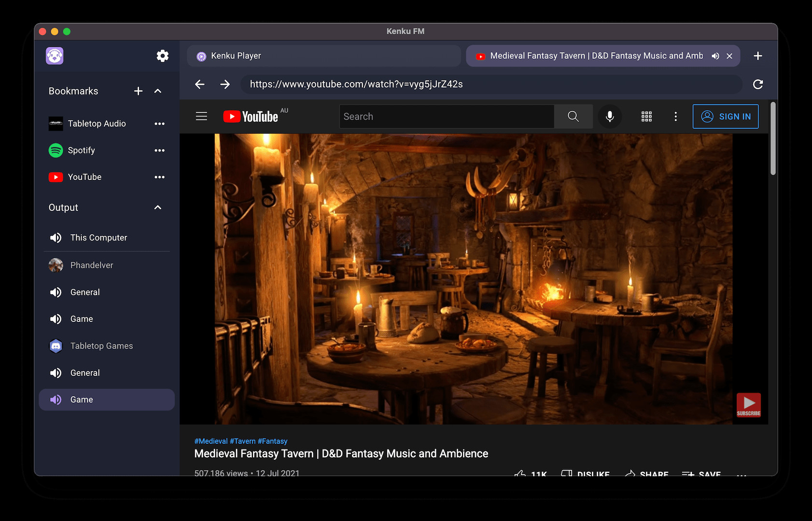The image size is (812, 521).
Task: Go back to previous page
Action: coord(200,84)
